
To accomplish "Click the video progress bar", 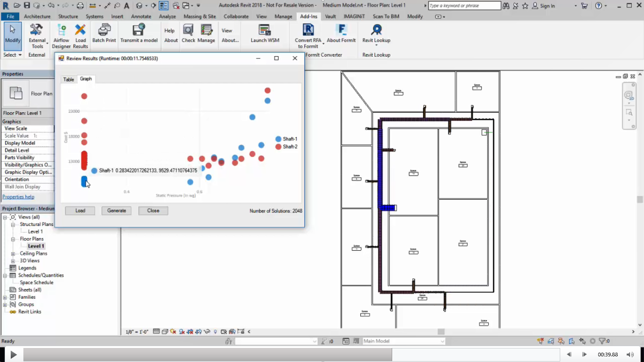I will [291, 355].
